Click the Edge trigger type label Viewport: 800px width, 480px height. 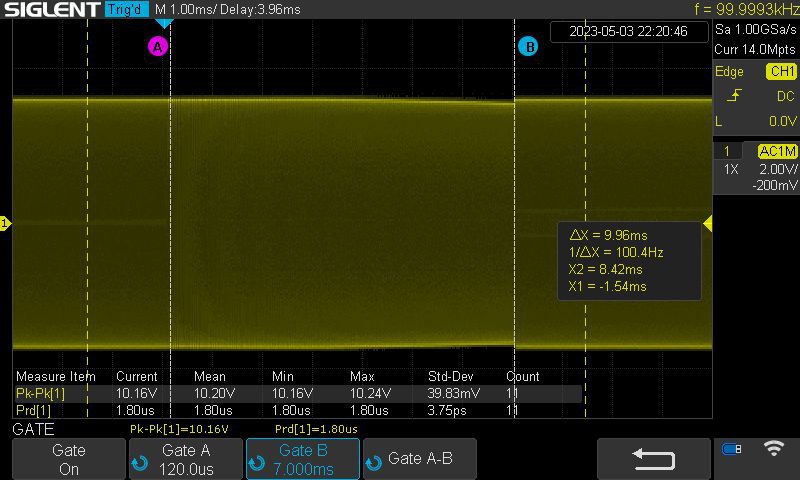[x=729, y=71]
